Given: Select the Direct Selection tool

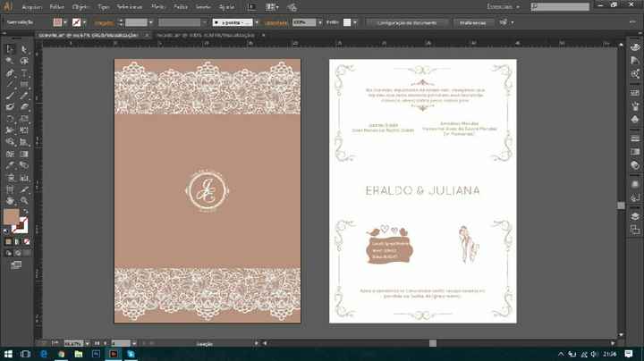Looking at the screenshot, I should (x=24, y=49).
